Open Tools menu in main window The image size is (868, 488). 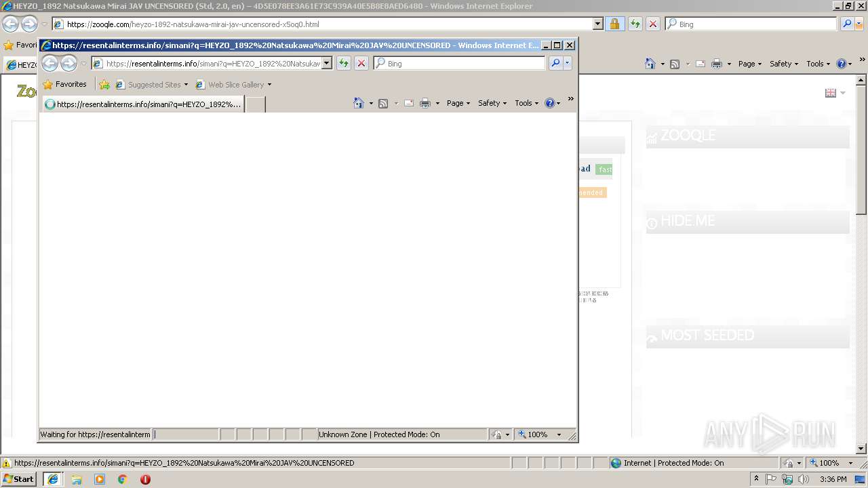[x=818, y=64]
